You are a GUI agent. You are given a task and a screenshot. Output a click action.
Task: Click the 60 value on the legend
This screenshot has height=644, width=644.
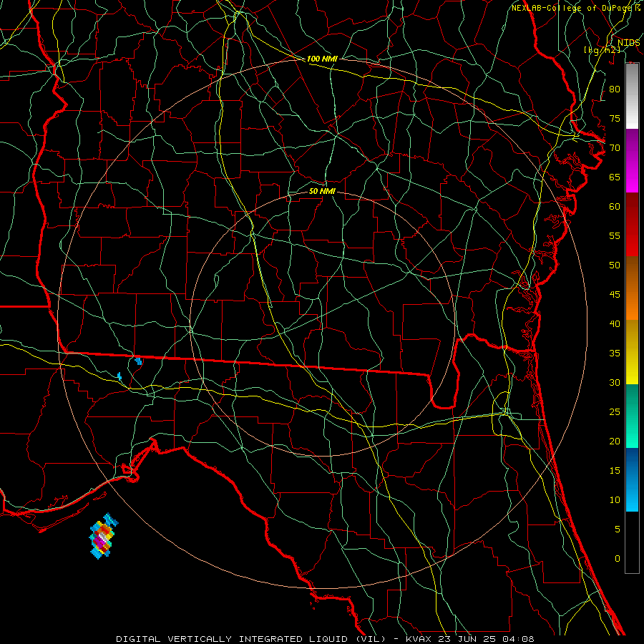click(x=615, y=207)
